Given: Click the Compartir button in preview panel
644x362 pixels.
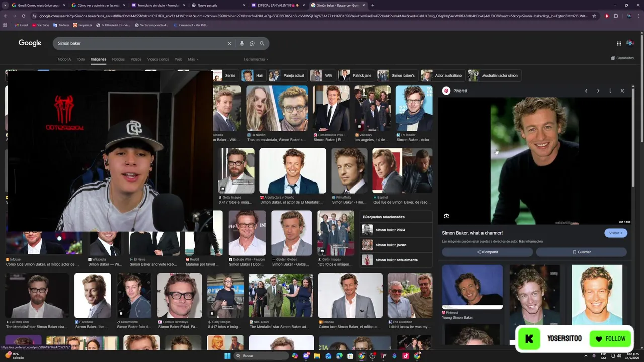Looking at the screenshot, I should 487,252.
